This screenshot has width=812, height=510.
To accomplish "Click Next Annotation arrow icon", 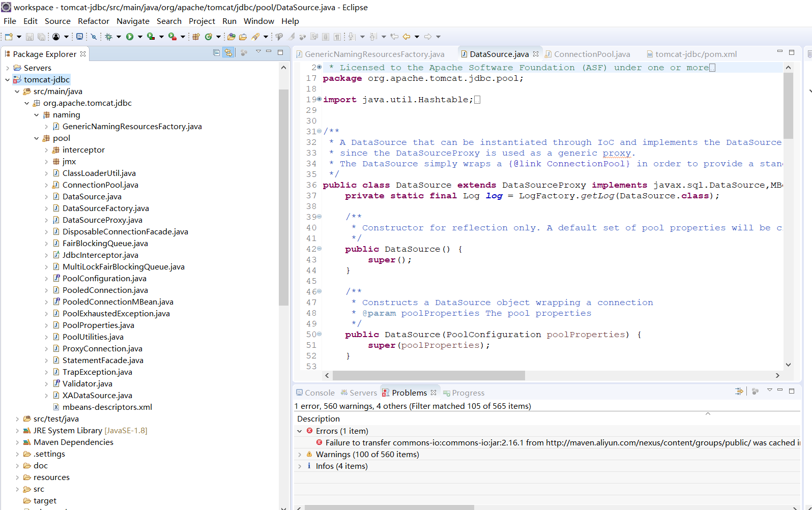I will [351, 37].
